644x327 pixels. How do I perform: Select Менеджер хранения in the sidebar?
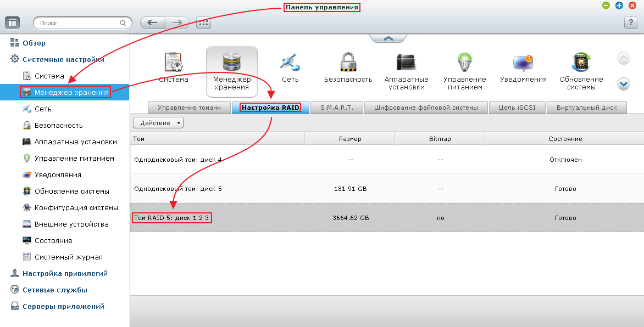click(x=64, y=92)
